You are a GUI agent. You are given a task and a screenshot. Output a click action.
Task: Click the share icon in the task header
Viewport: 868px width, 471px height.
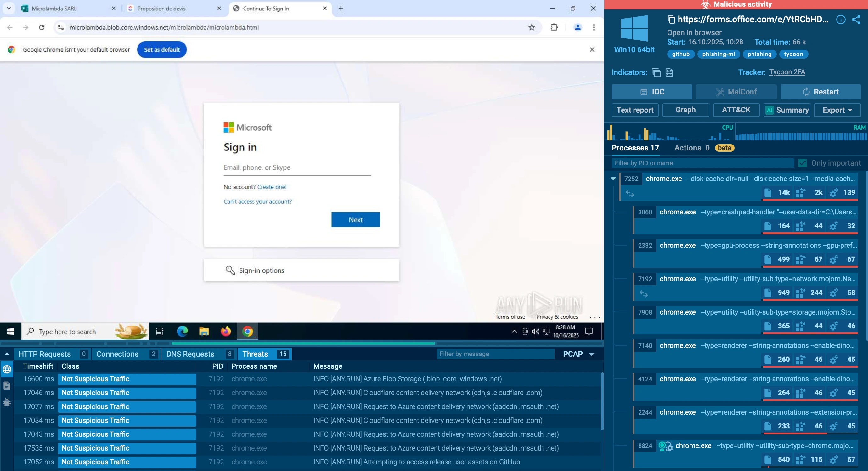856,20
